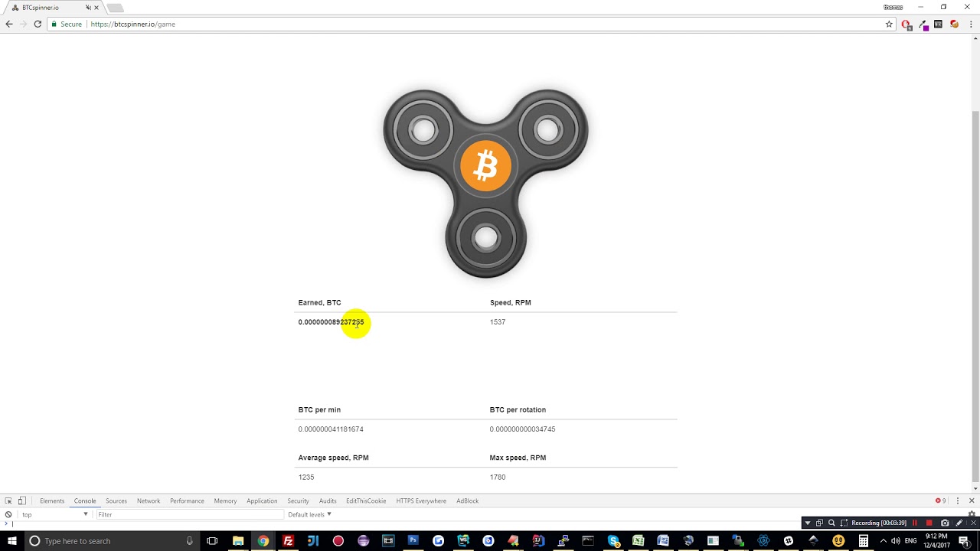Open File Explorer from the taskbar
Image resolution: width=980 pixels, height=551 pixels.
pos(238,541)
